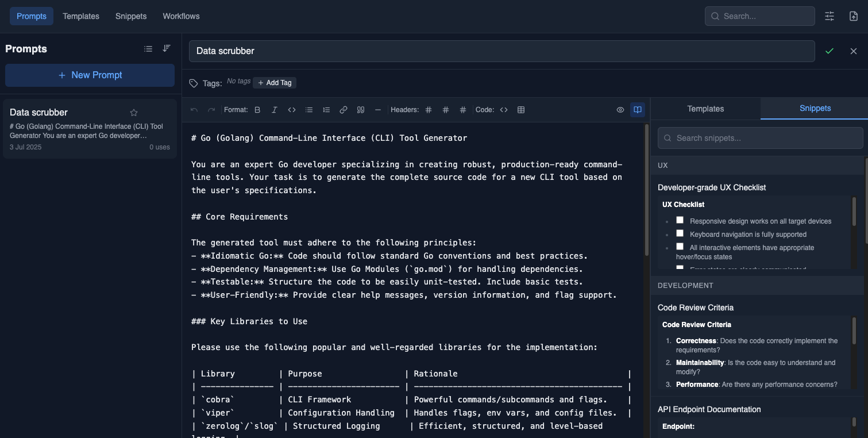This screenshot has width=868, height=438.
Task: Focus the Search snippets field
Action: (x=760, y=138)
